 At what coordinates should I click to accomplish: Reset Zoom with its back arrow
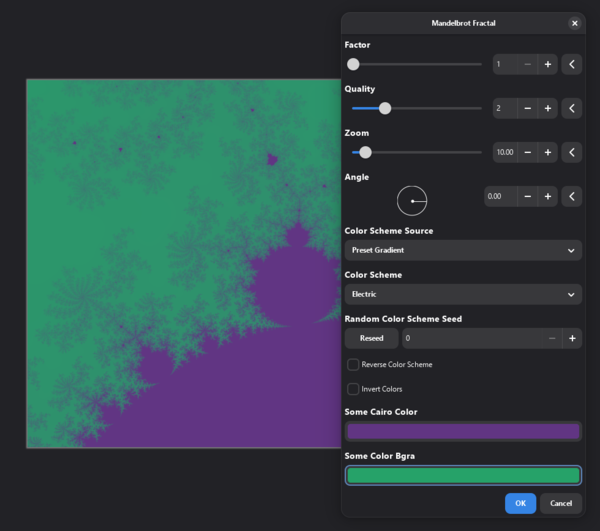pyautogui.click(x=571, y=152)
